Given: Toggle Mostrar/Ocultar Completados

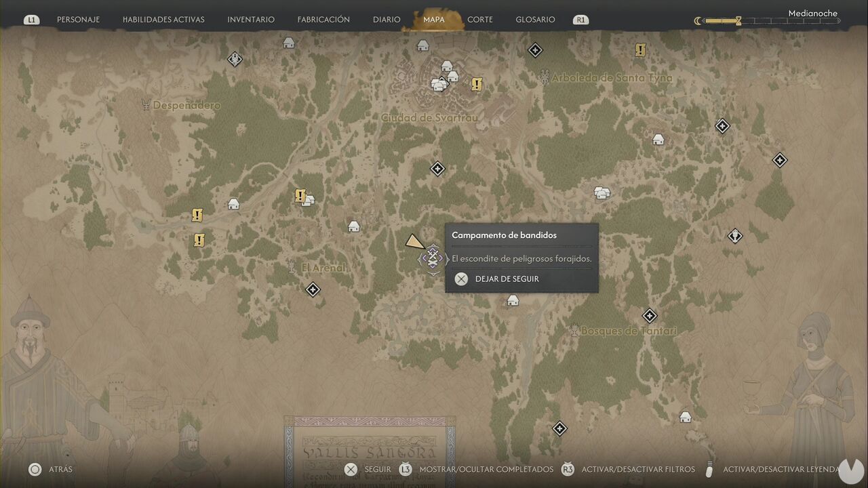Looking at the screenshot, I should [x=486, y=469].
